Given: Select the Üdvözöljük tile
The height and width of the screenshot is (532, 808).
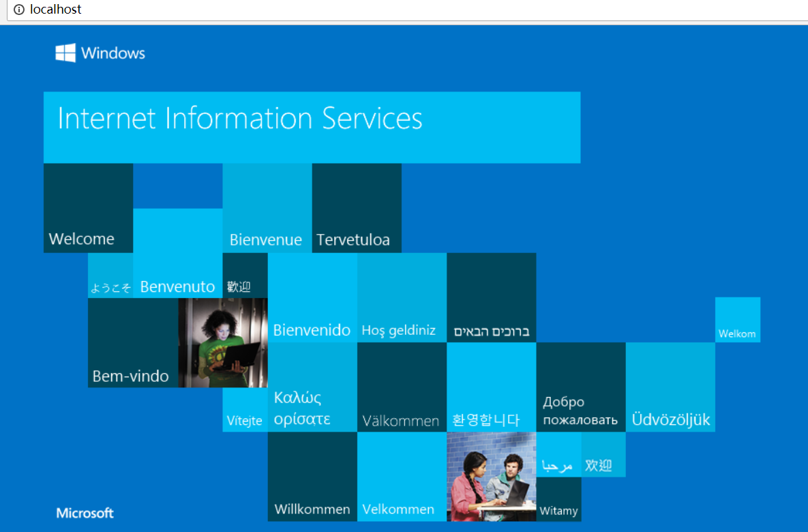Looking at the screenshot, I should (x=670, y=387).
